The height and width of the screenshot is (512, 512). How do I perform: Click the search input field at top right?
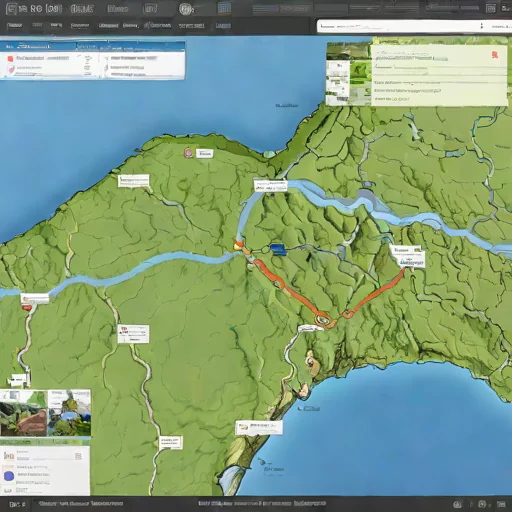tap(397, 26)
